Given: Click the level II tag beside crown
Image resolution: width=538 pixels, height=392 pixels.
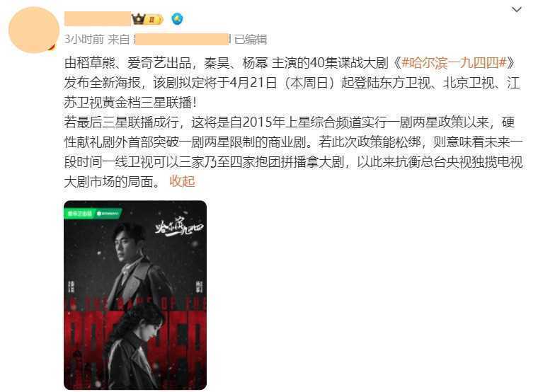Looking at the screenshot, I should click(x=154, y=20).
